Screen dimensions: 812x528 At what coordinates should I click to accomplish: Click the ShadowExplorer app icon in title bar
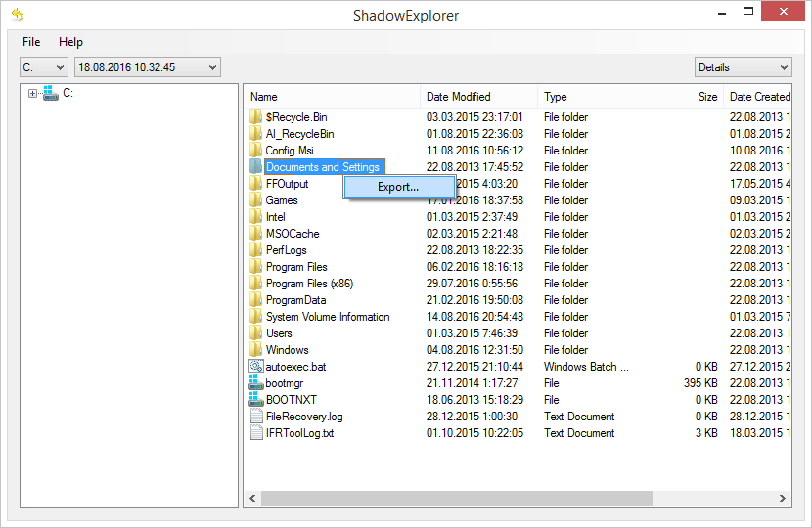pyautogui.click(x=17, y=15)
